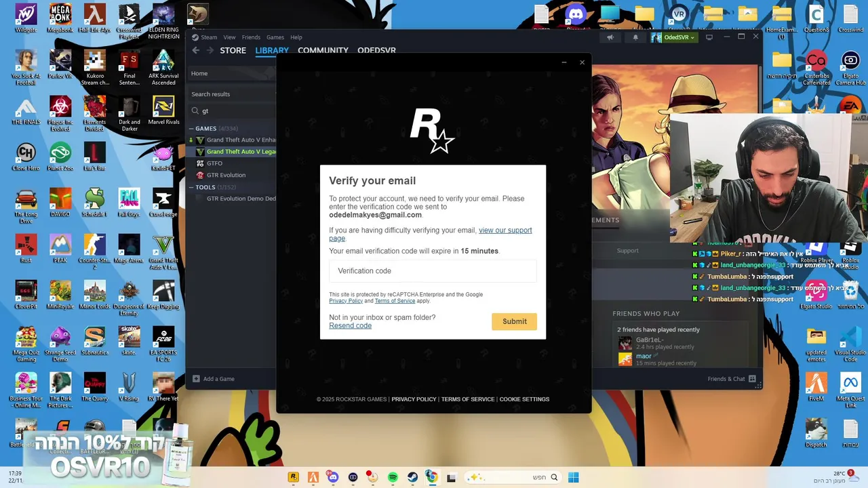Viewport: 868px width, 488px height.
Task: Select the PEAK desktop icon
Action: tap(60, 249)
